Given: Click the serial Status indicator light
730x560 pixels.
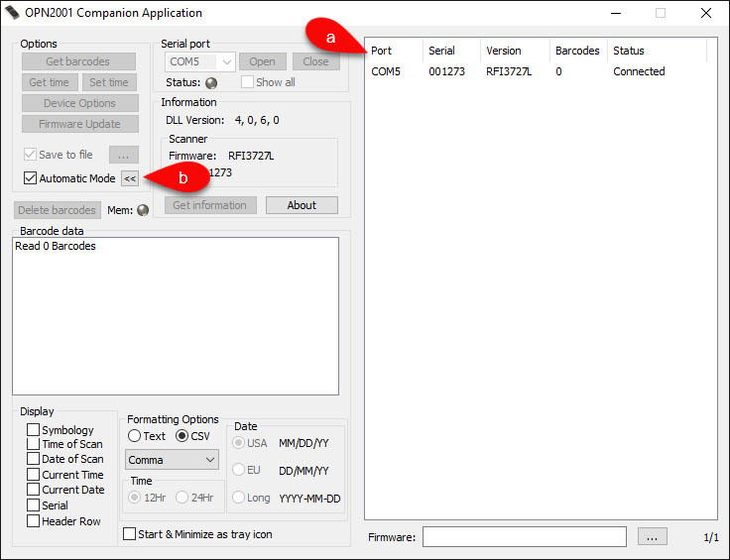Looking at the screenshot, I should (x=211, y=83).
